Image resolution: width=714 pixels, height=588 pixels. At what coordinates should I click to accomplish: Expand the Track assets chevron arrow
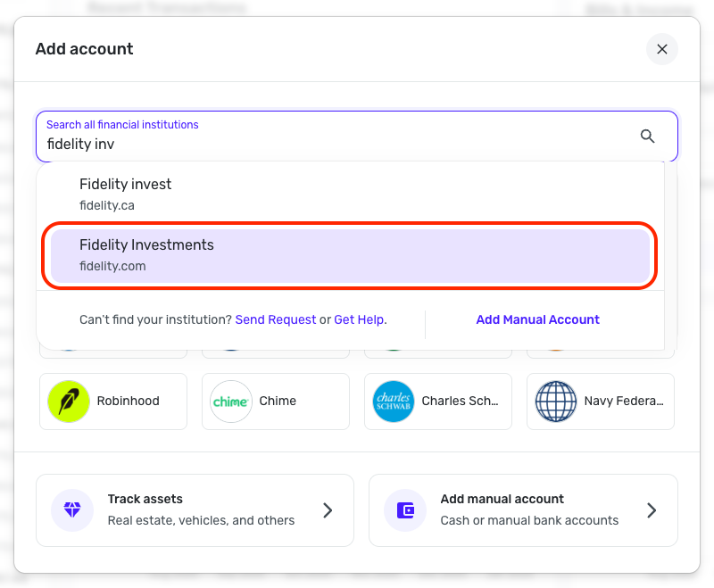coord(328,510)
